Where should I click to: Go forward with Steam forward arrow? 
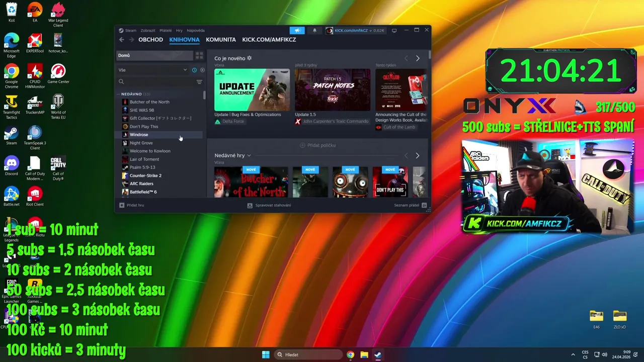[131, 40]
